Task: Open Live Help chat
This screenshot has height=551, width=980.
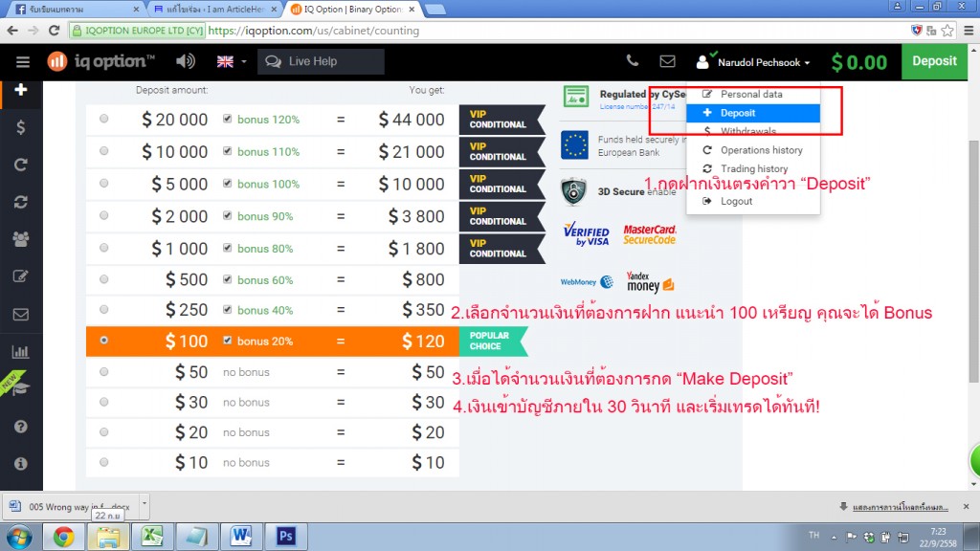Action: [x=321, y=61]
